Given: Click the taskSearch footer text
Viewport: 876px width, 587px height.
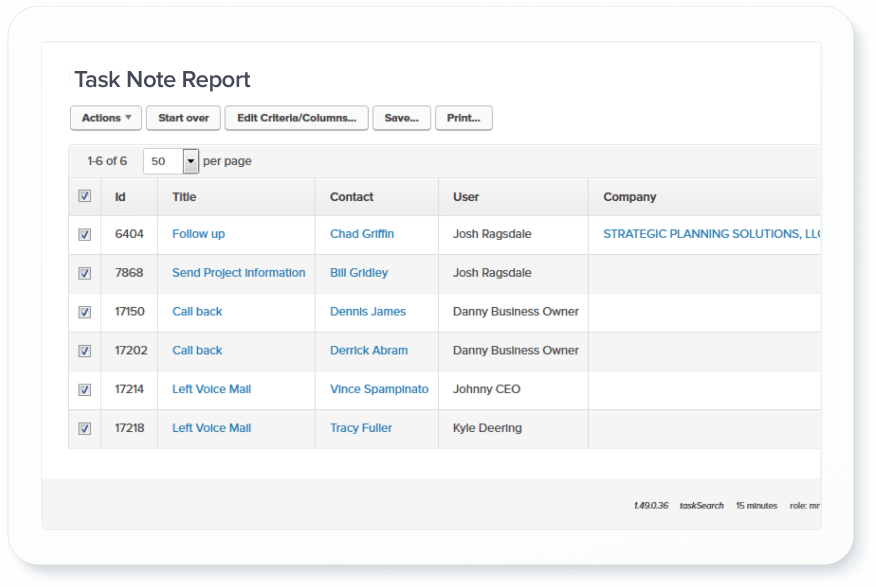Looking at the screenshot, I should tap(701, 505).
